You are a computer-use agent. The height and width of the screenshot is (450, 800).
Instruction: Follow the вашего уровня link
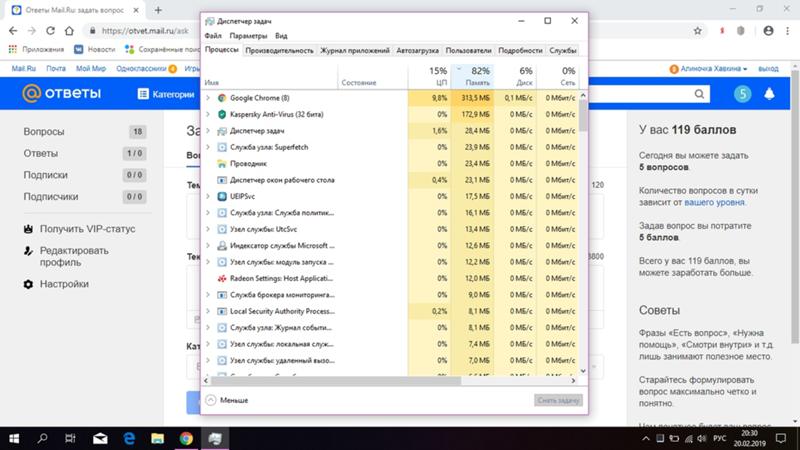[714, 203]
